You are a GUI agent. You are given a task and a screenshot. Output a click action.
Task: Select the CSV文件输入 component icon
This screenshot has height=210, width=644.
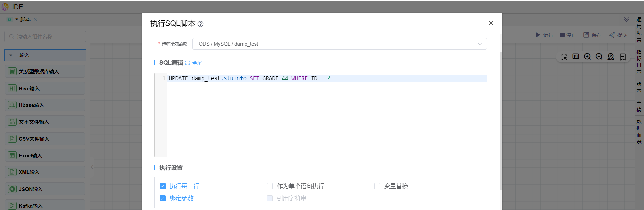[x=12, y=139]
